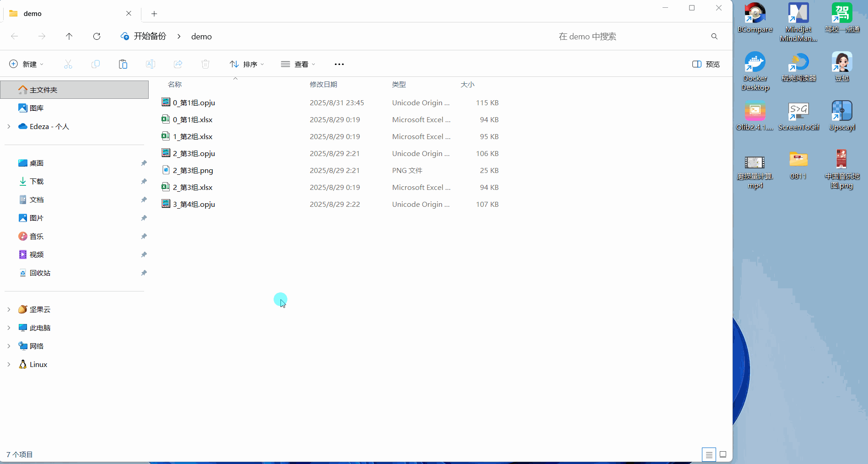Click the Cut scissors icon in toolbar
The image size is (868, 464).
[68, 64]
